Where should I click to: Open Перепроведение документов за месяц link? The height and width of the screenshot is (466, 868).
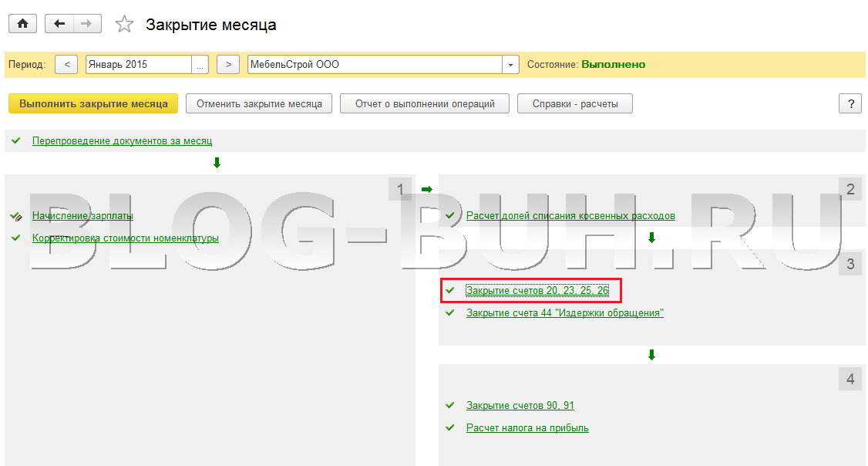click(122, 141)
